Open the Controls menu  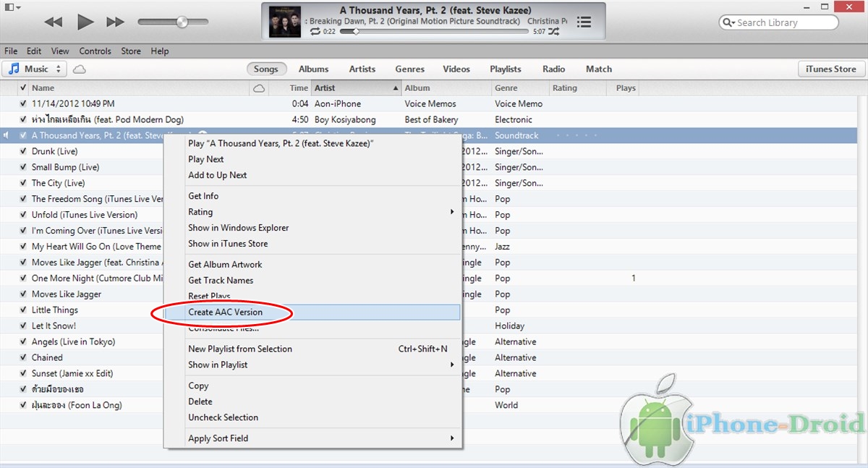(x=95, y=51)
